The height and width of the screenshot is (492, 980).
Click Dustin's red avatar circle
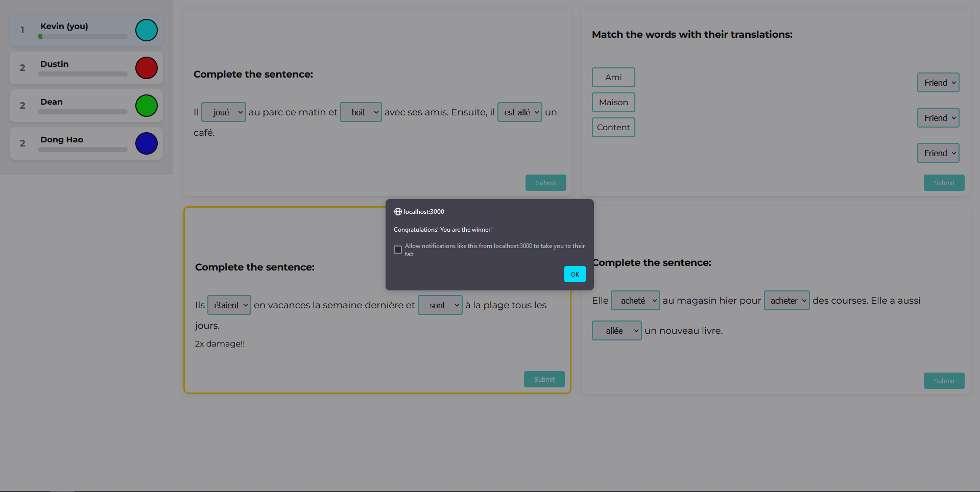pos(147,68)
